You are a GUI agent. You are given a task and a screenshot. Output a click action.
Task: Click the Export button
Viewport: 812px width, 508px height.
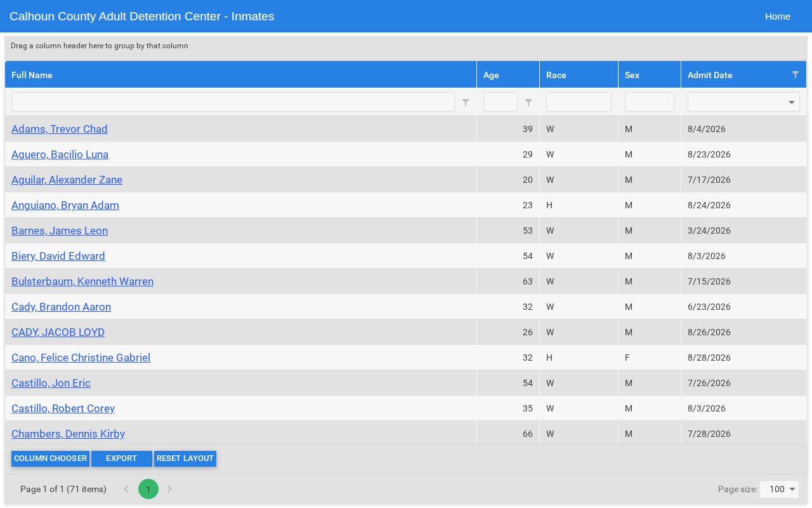pos(122,458)
